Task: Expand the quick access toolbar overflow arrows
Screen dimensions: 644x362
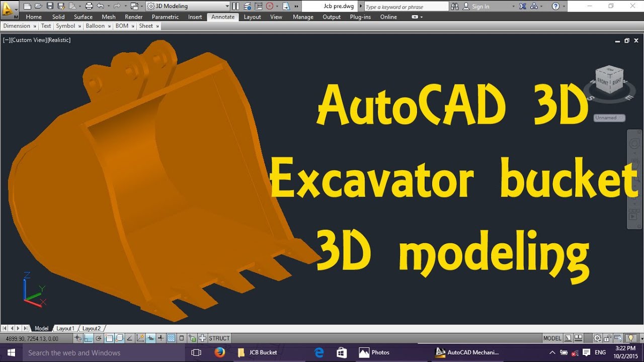Action: coord(296,6)
